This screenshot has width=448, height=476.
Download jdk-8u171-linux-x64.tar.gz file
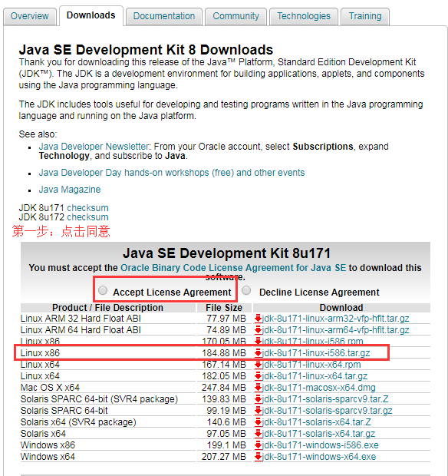tap(315, 376)
